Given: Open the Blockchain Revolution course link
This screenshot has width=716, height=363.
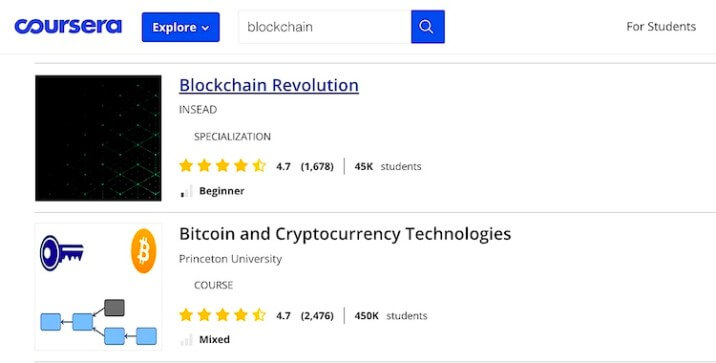Looking at the screenshot, I should click(x=268, y=85).
